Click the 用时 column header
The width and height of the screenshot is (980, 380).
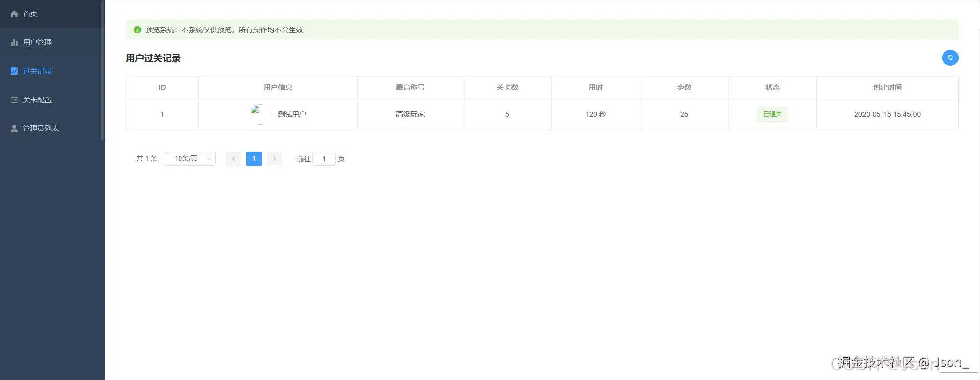[x=596, y=87]
